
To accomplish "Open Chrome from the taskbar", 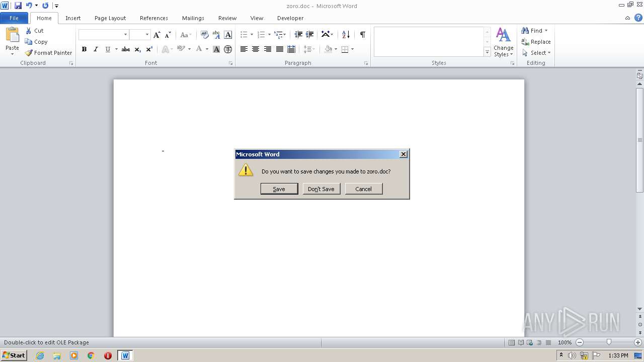I will 91,355.
